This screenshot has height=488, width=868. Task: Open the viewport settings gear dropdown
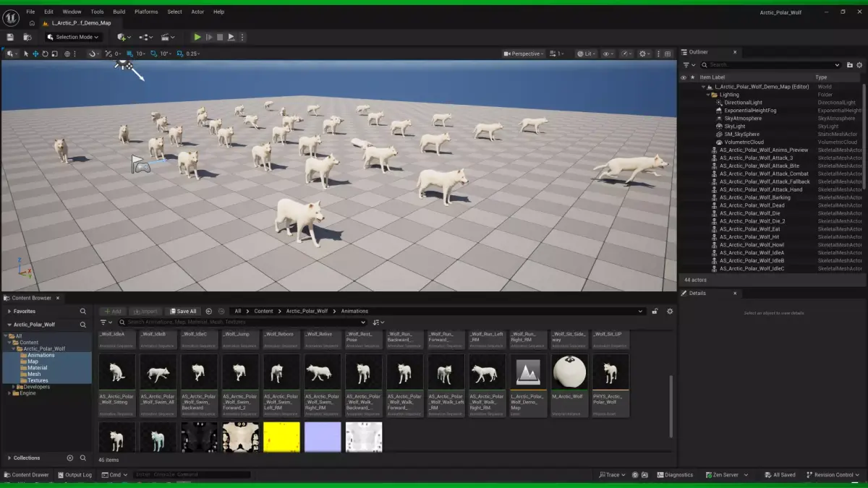tap(644, 53)
